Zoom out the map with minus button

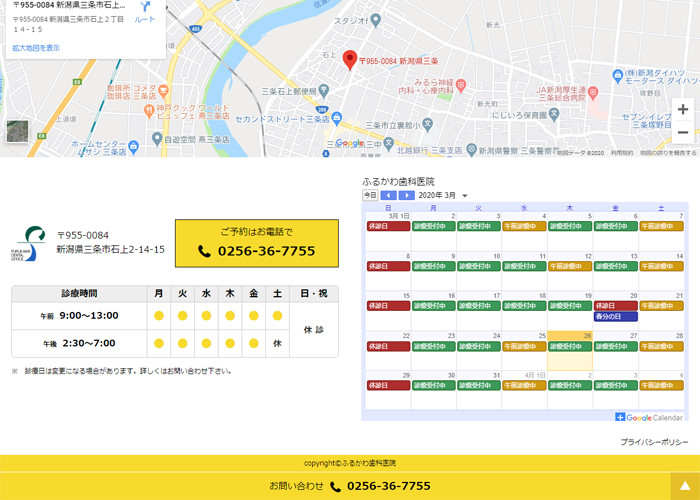coord(683,132)
